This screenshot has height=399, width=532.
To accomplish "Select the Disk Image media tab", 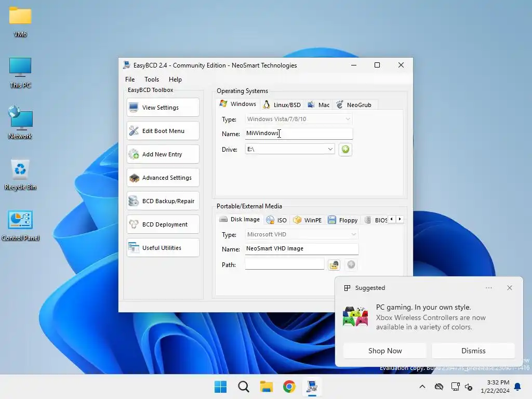I will point(240,220).
